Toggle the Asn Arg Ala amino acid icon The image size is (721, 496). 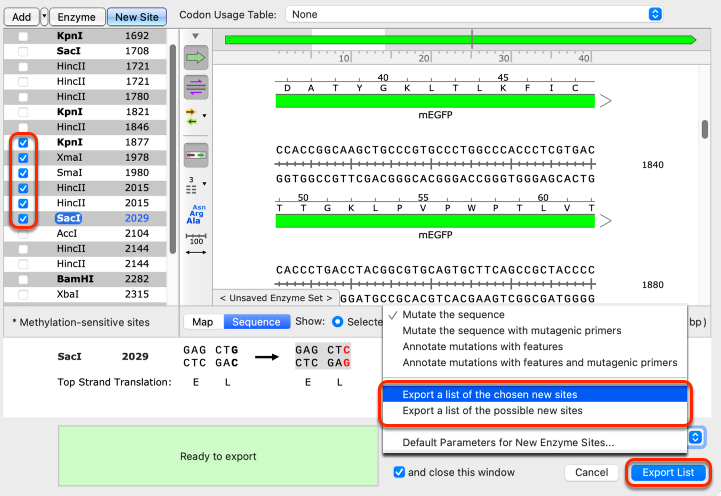click(196, 214)
